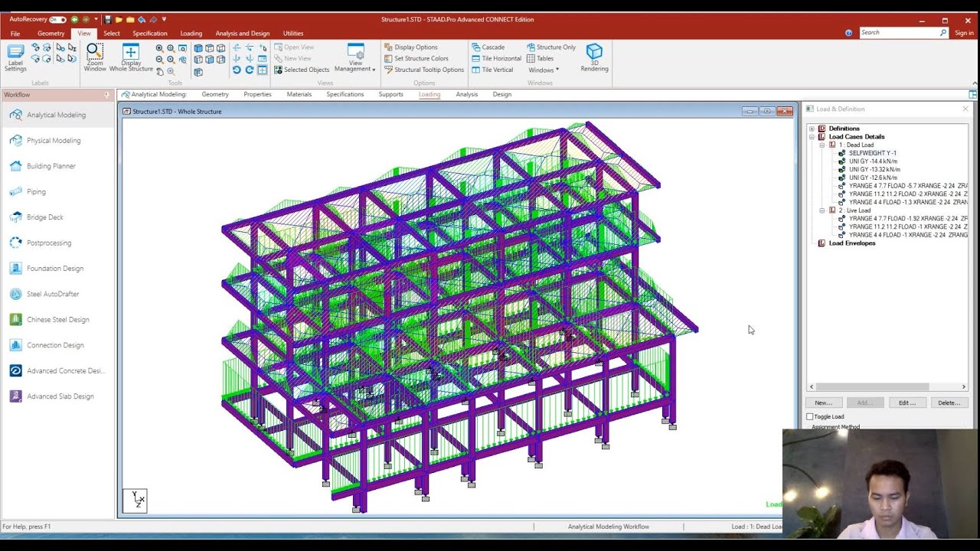The width and height of the screenshot is (980, 551).
Task: Open Tables from the ribbon
Action: (x=540, y=58)
